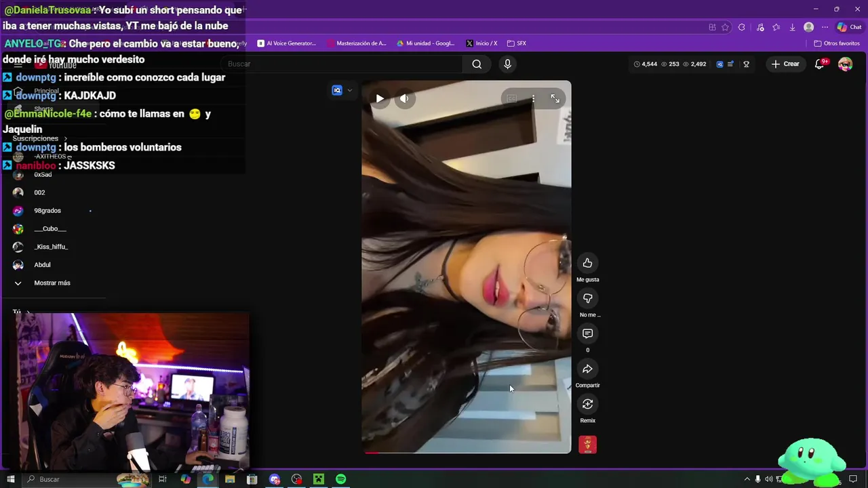Viewport: 868px width, 488px height.
Task: Open Copilot from the taskbar
Action: [186, 479]
